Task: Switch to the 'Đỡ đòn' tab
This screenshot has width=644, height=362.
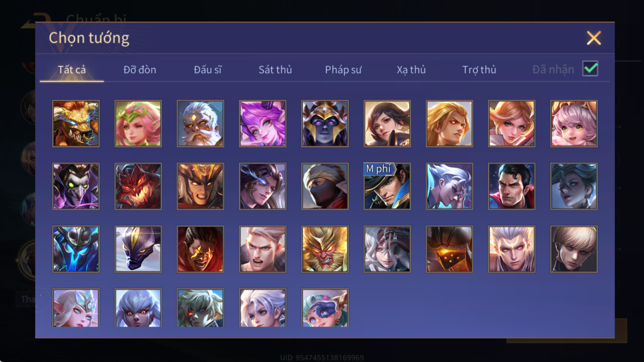Action: tap(140, 70)
